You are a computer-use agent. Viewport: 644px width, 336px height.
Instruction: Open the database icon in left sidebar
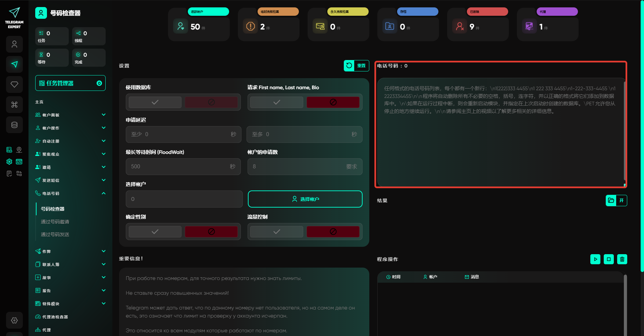coord(14,125)
